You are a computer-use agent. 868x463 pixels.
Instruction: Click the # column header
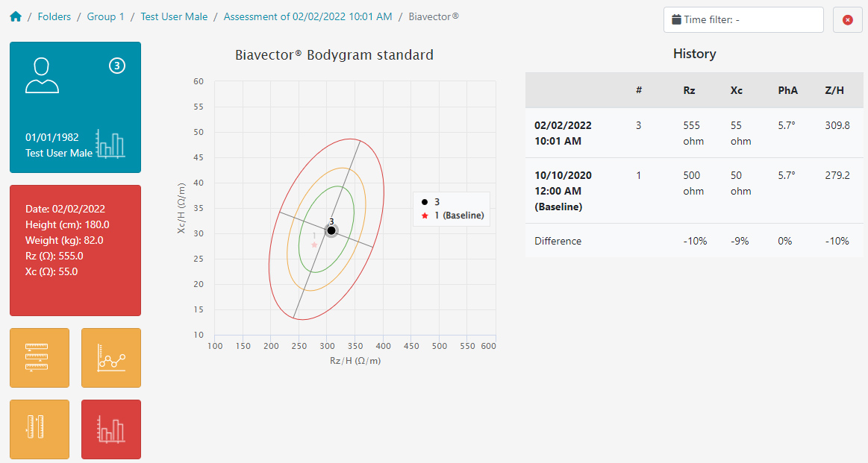[x=639, y=90]
